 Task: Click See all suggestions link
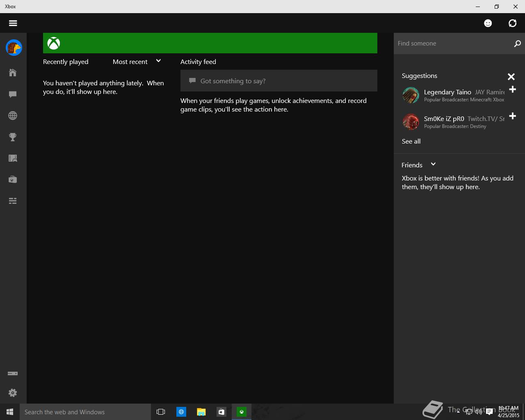[x=411, y=141]
